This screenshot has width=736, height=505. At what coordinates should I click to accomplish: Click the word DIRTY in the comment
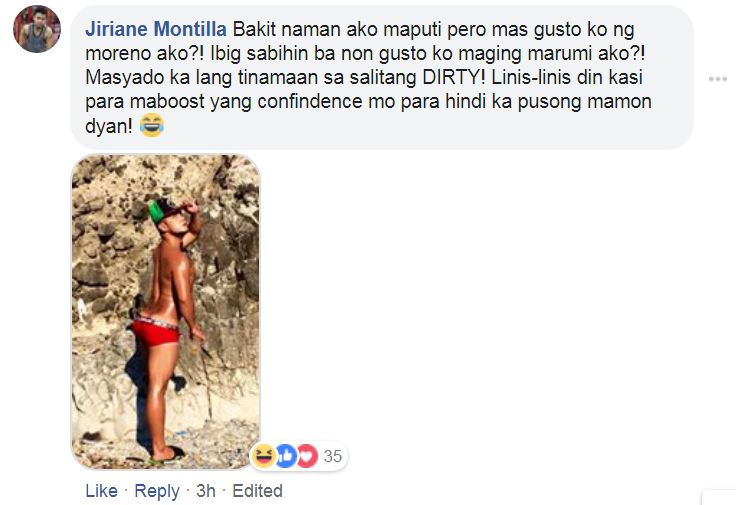453,77
